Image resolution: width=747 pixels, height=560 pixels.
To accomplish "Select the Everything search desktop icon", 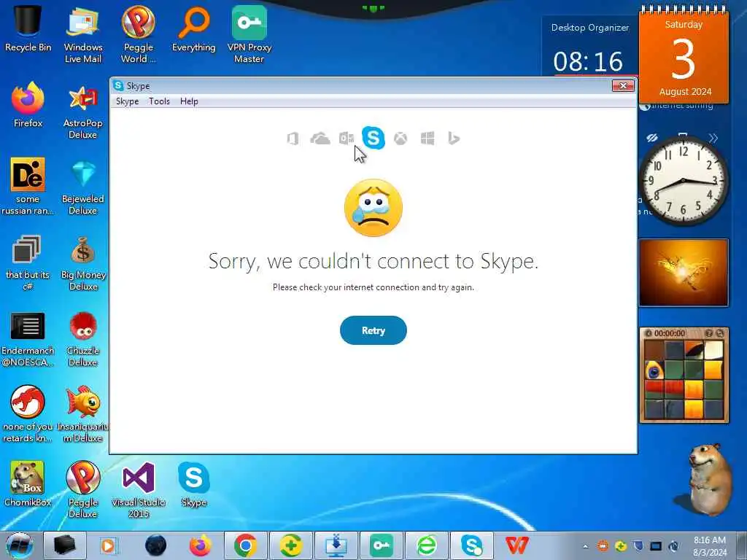I will click(x=193, y=28).
